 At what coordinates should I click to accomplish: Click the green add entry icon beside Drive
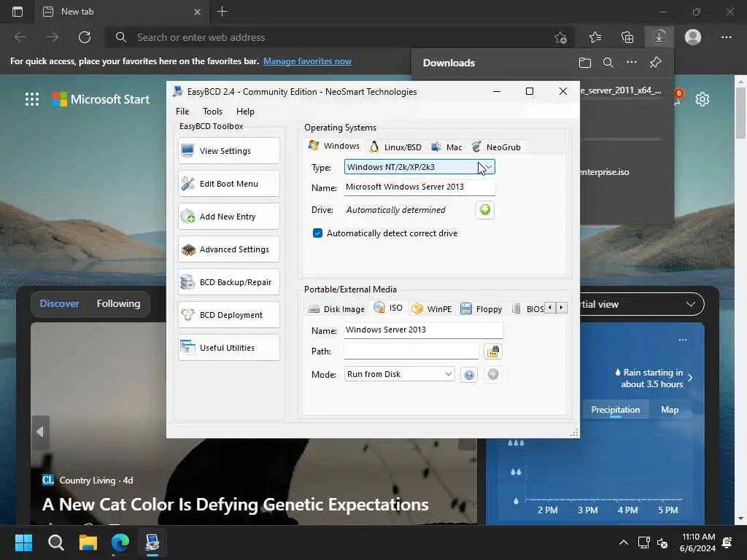coord(485,210)
